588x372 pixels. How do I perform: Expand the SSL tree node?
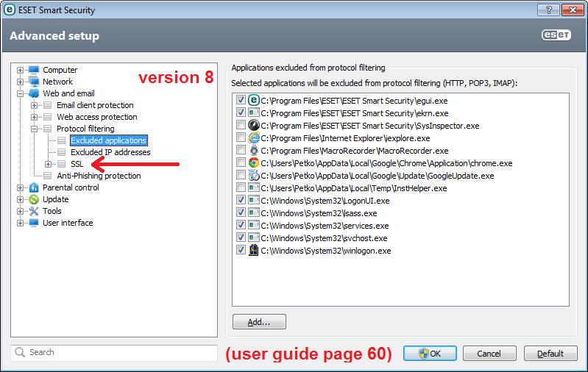pos(48,164)
